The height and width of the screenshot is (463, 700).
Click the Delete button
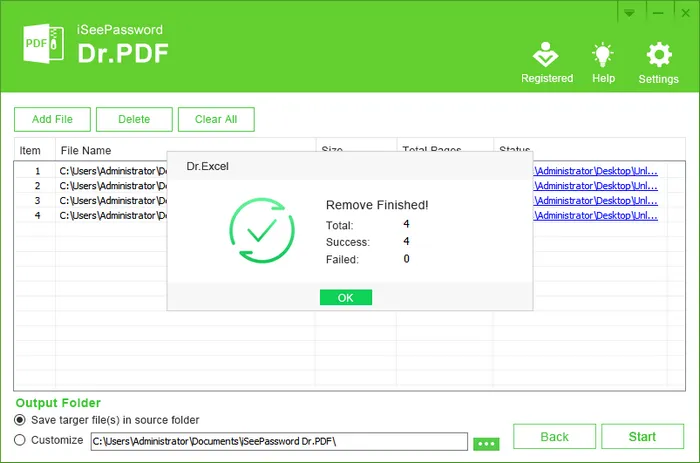coord(134,119)
